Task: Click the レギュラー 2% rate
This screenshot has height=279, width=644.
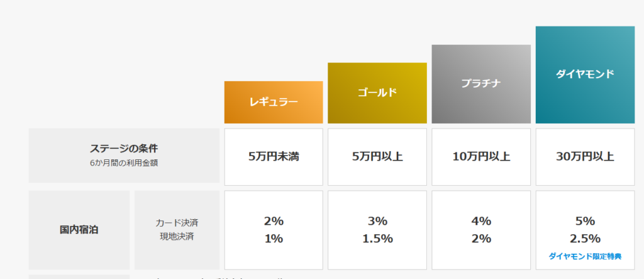Action: click(x=274, y=222)
